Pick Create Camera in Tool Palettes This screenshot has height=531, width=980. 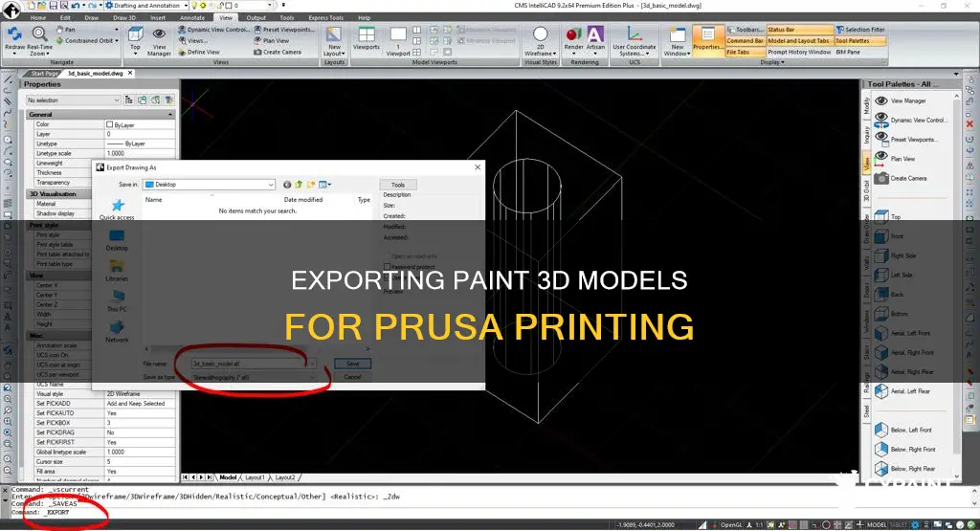901,178
